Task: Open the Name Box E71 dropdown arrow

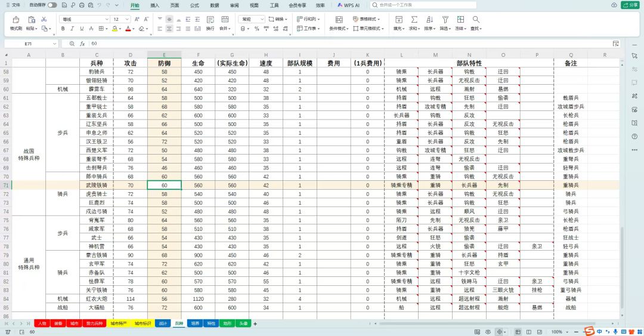Action: pyautogui.click(x=54, y=44)
